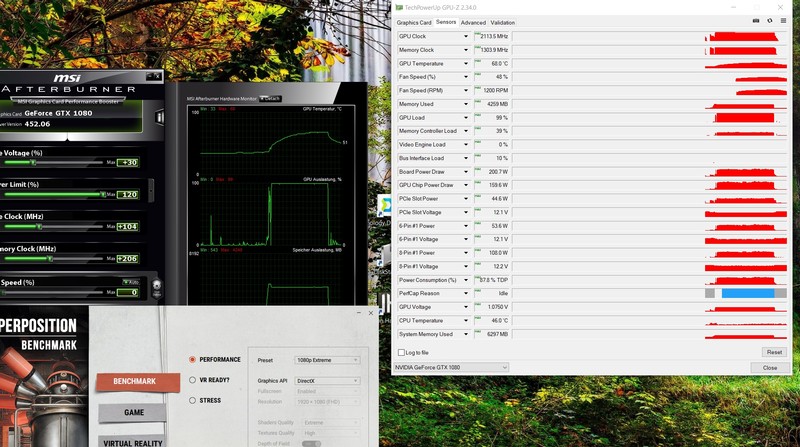Click the Afterburner fan user-define icon
This screenshot has width=800, height=447.
pyautogui.click(x=157, y=289)
